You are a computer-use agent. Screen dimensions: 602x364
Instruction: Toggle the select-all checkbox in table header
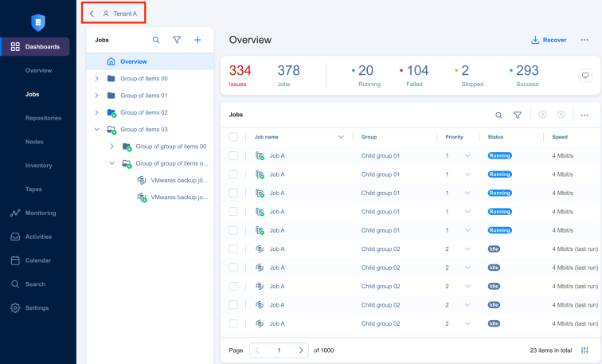pyautogui.click(x=233, y=137)
